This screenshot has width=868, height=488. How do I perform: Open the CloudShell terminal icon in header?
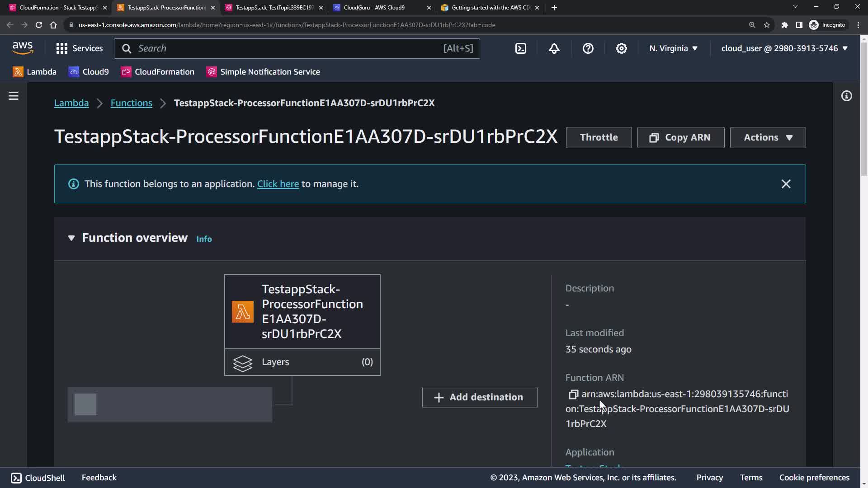[521, 48]
